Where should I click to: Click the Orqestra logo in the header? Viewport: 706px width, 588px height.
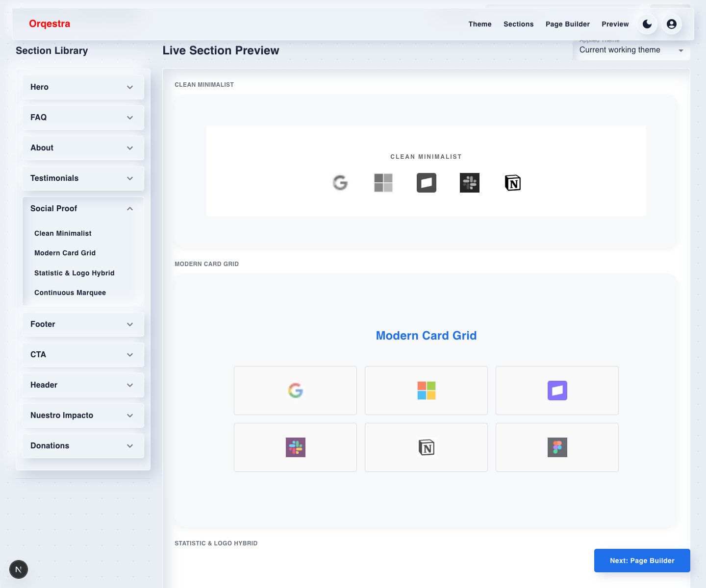click(50, 24)
